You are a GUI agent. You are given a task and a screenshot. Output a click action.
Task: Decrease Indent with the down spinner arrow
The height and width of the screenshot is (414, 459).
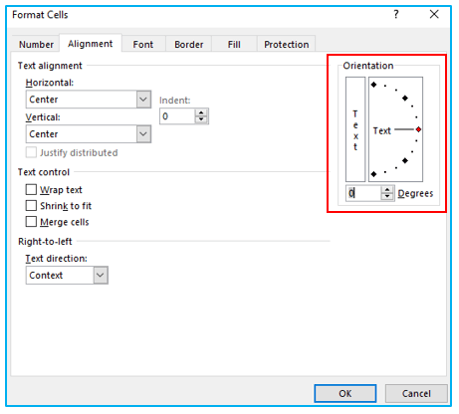201,120
